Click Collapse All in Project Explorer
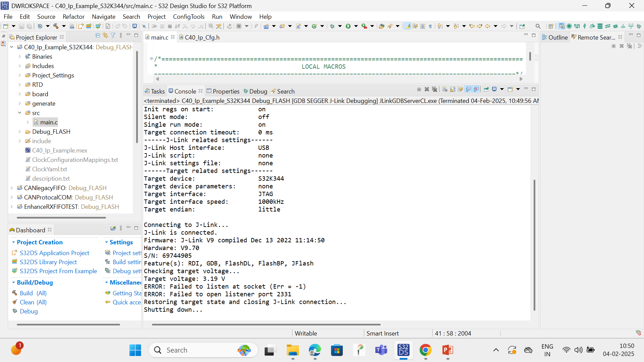644x362 pixels. click(x=98, y=36)
